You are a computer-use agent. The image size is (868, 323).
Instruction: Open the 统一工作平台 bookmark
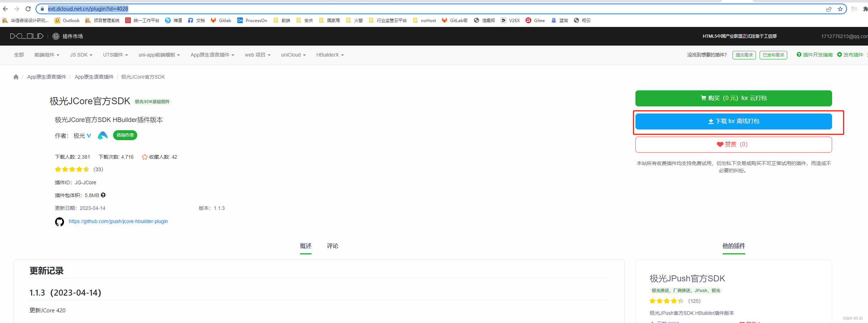point(142,20)
